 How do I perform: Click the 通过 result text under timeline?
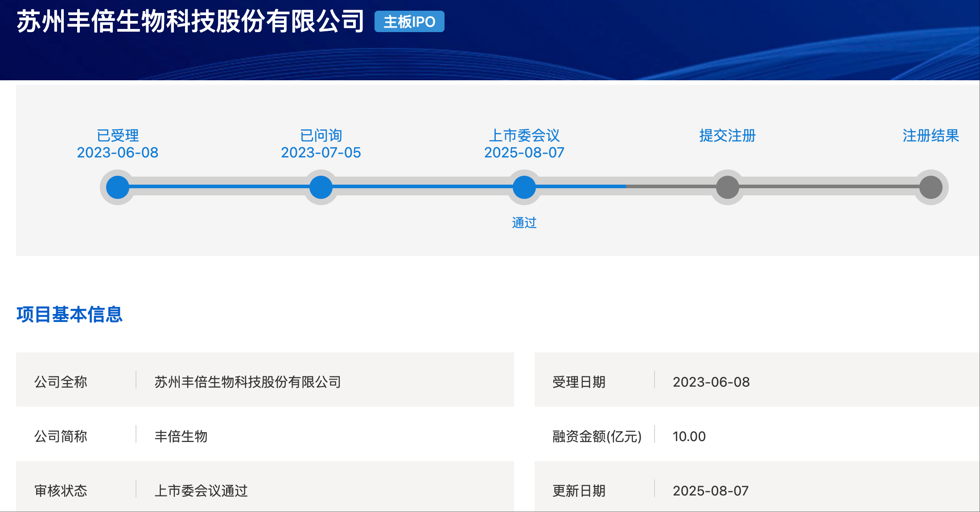tap(524, 223)
